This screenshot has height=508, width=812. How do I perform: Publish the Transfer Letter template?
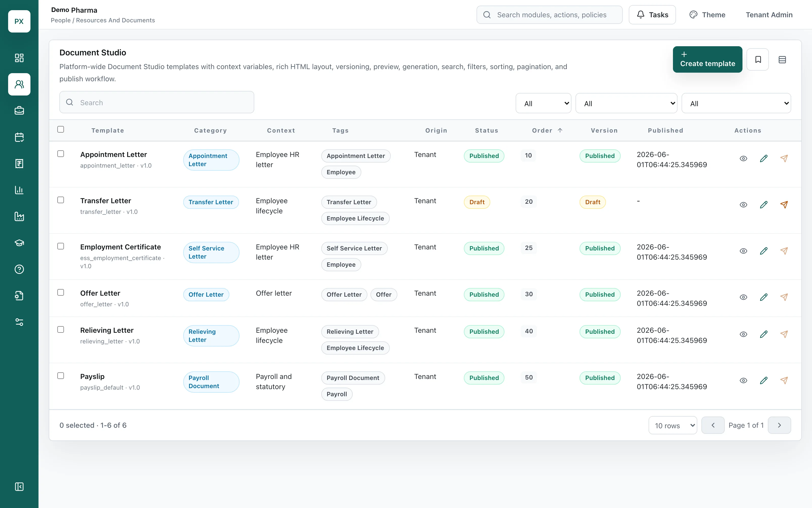[x=784, y=205]
